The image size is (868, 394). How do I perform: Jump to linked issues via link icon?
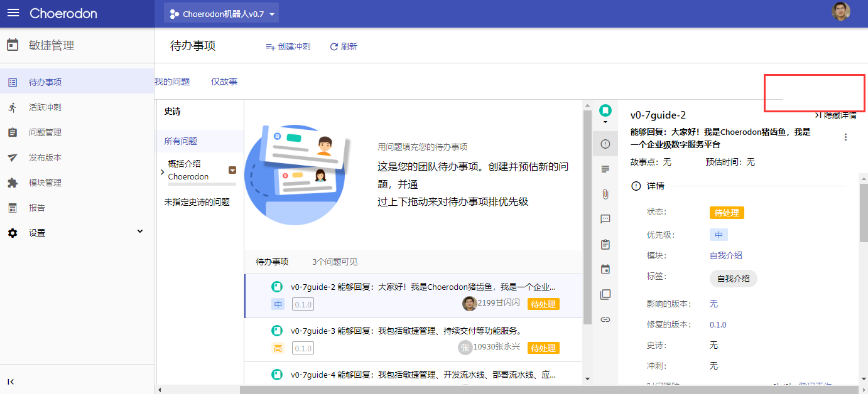(605, 319)
